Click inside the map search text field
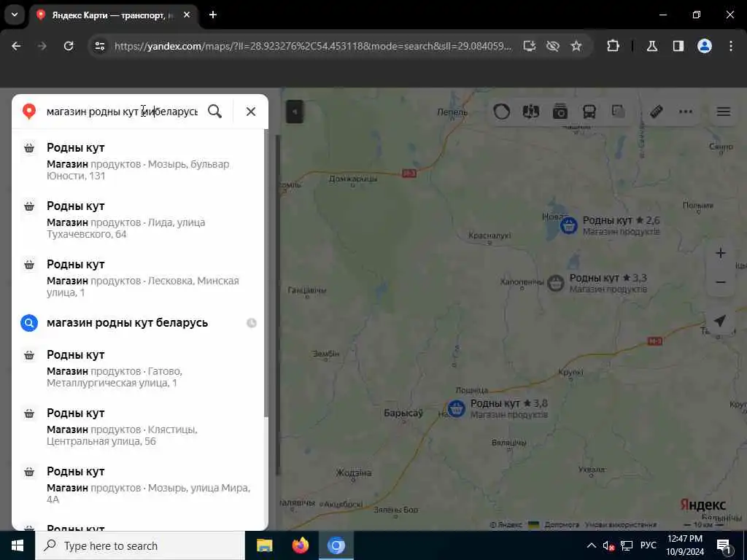747x560 pixels. click(122, 112)
